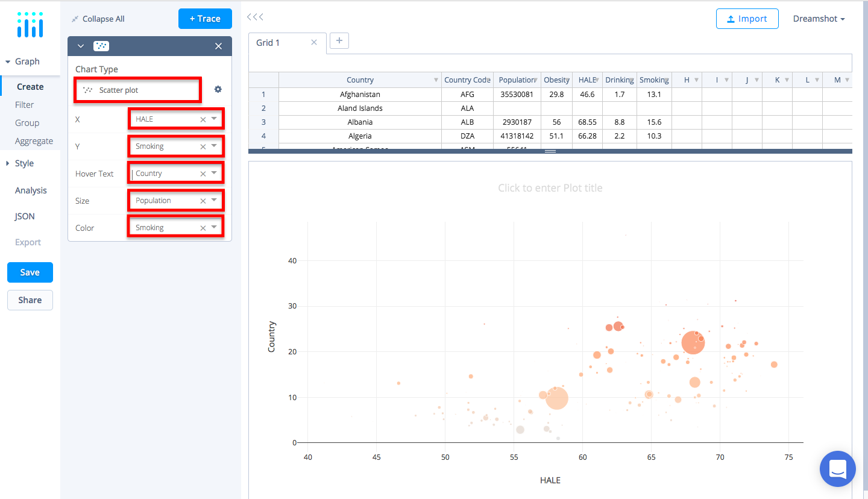
Task: Click the Scatter plot chart type icon
Action: point(88,89)
